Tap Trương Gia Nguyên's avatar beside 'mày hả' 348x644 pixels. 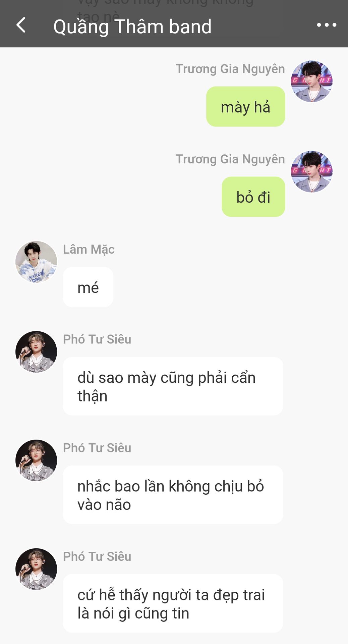312,81
